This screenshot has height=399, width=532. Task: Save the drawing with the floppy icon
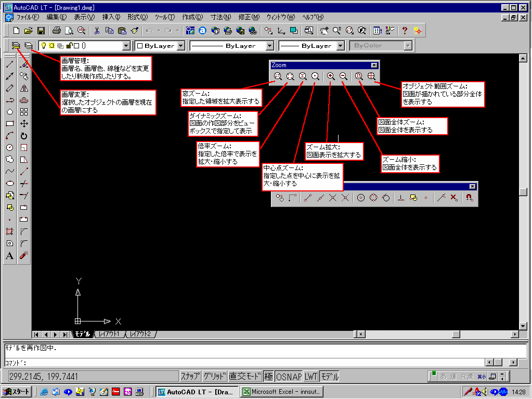41,31
